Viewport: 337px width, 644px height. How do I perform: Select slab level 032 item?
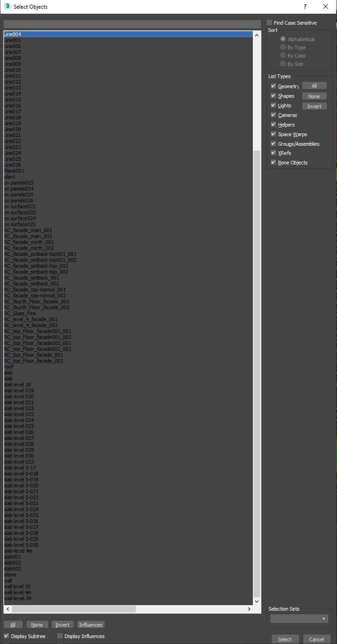click(x=128, y=462)
